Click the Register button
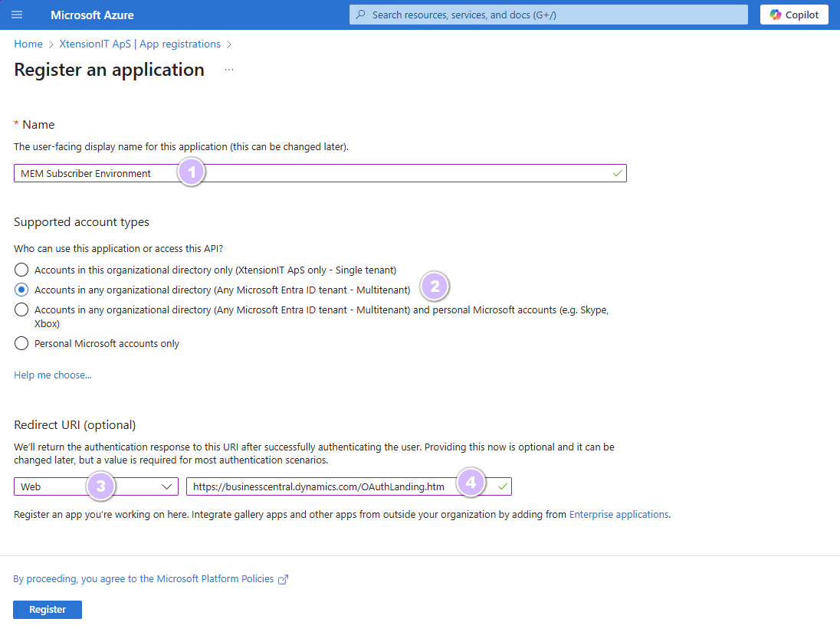The height and width of the screenshot is (632, 840). click(x=48, y=610)
